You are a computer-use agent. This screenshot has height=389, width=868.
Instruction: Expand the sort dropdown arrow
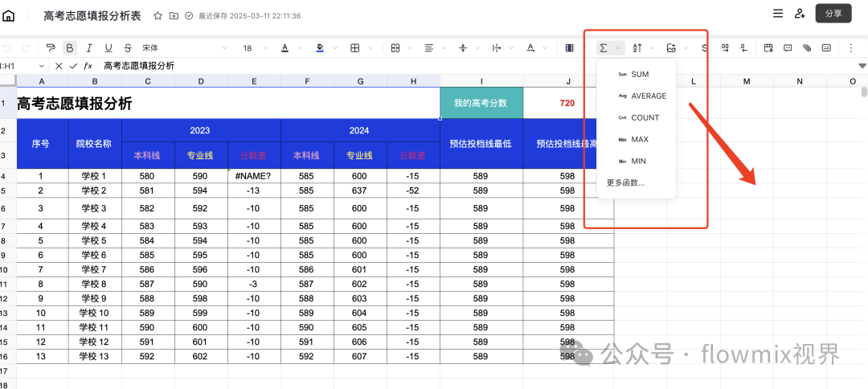coord(652,48)
